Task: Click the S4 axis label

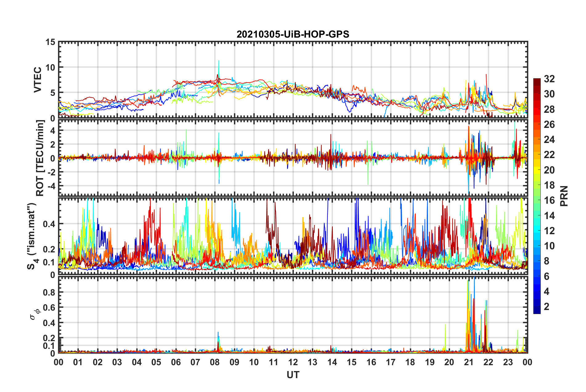Action: click(32, 236)
